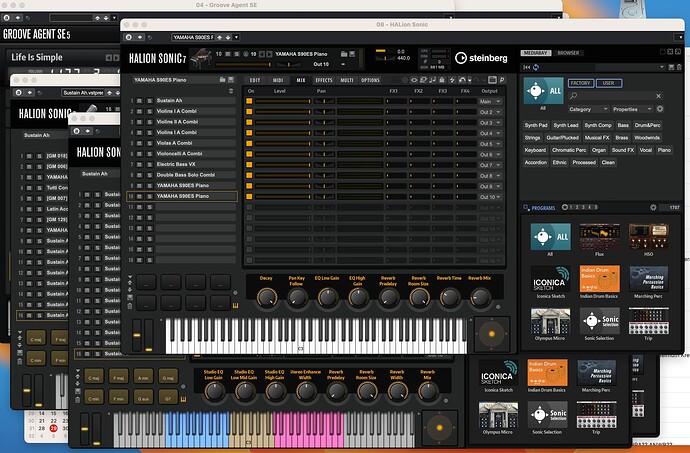Toggle FACTORY filter in MediaBay
690x453 pixels.
click(x=580, y=83)
